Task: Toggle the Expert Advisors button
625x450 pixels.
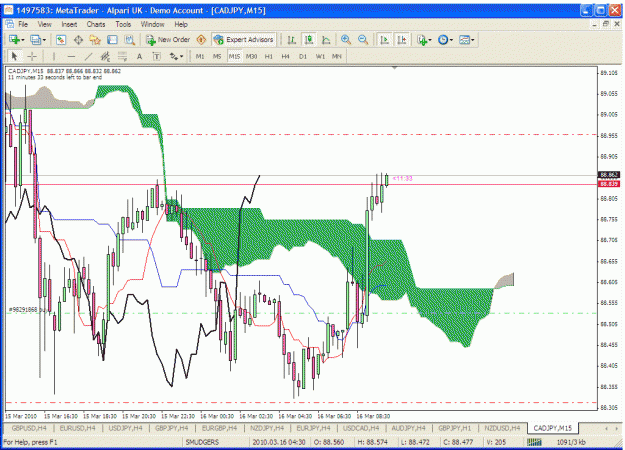Action: point(244,40)
